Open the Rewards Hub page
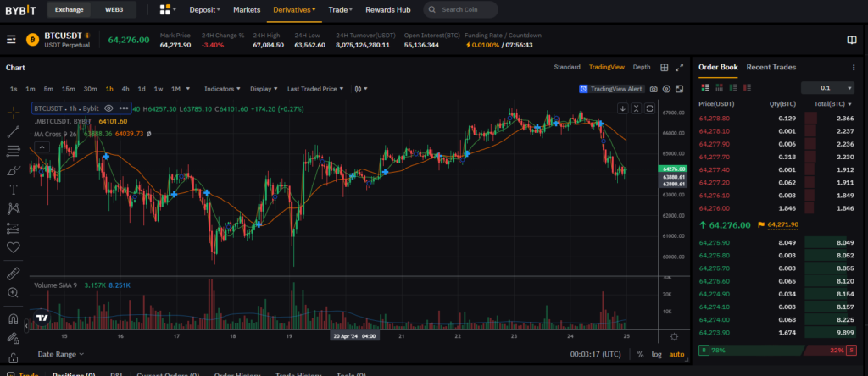This screenshot has width=868, height=376. [x=388, y=9]
